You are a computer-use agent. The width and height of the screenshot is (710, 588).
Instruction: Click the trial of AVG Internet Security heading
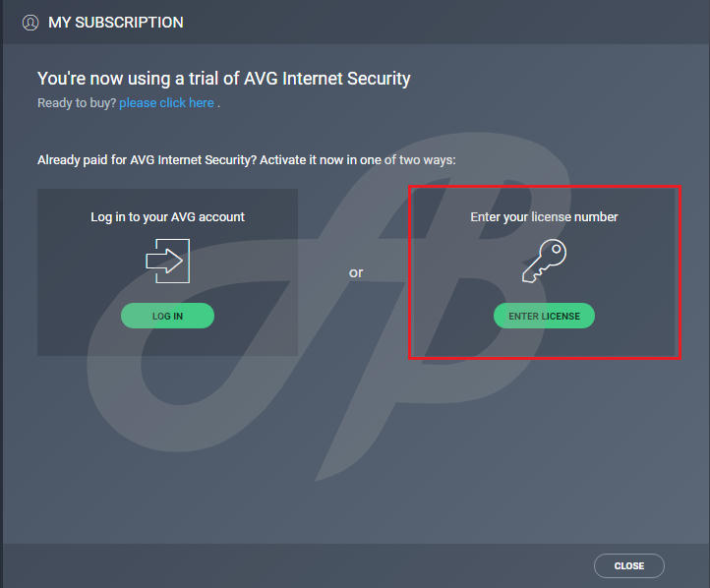tap(223, 79)
